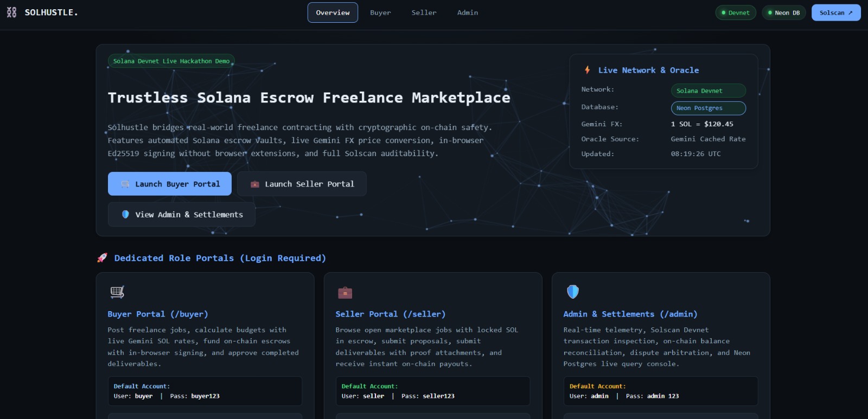
Task: Switch to the Overview tab
Action: [333, 12]
